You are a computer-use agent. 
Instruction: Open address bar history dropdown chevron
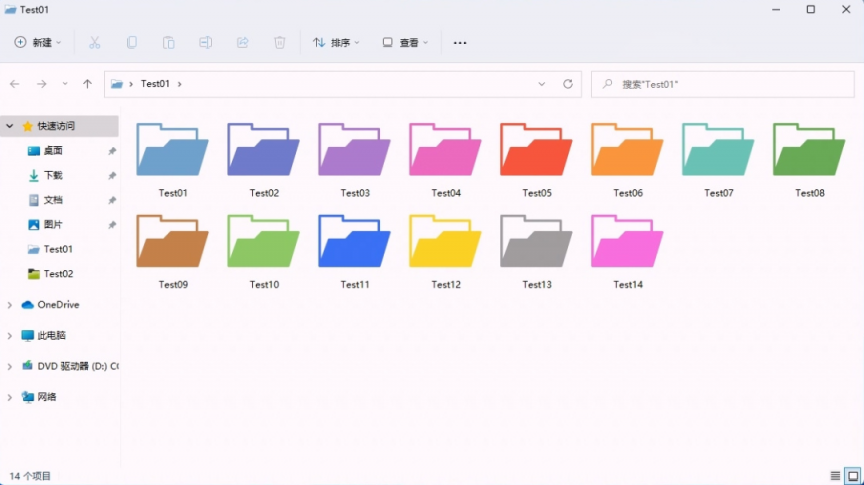click(x=542, y=84)
